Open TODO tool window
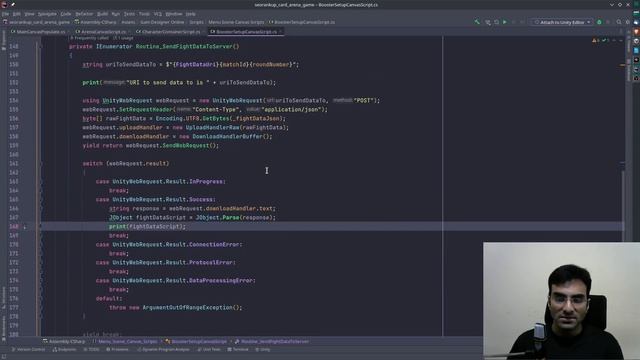Screen dimensions: 640x360 91,350
